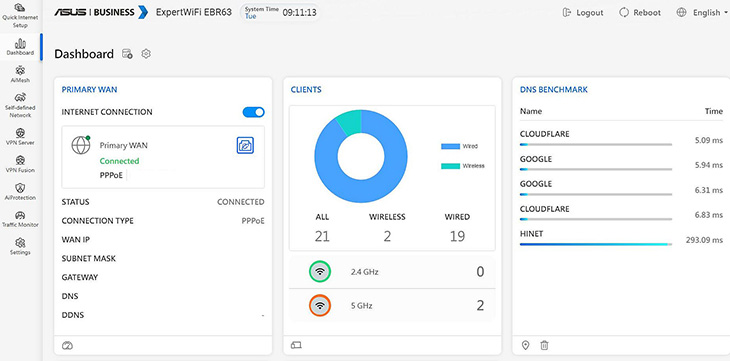Screen dimensions: 730x361
Task: Click the green Connected status text
Action: click(x=119, y=161)
